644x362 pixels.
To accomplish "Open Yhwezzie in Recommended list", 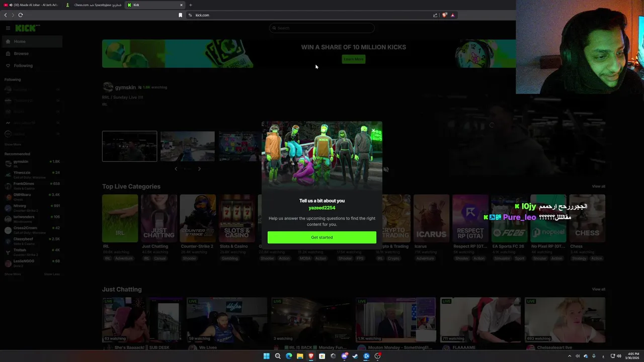I will pyautogui.click(x=31, y=174).
